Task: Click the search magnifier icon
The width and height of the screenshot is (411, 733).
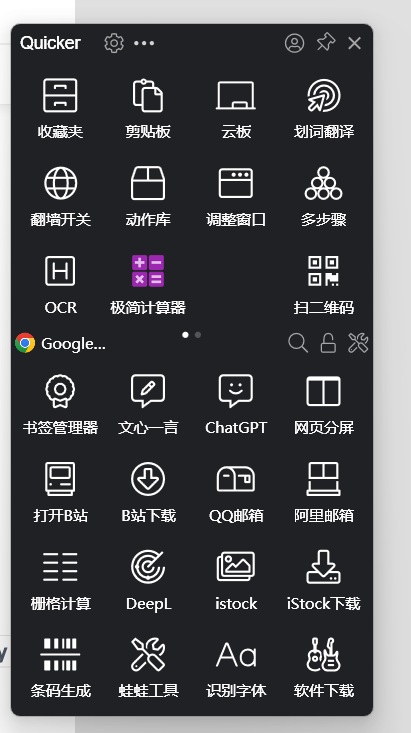Action: pyautogui.click(x=298, y=343)
